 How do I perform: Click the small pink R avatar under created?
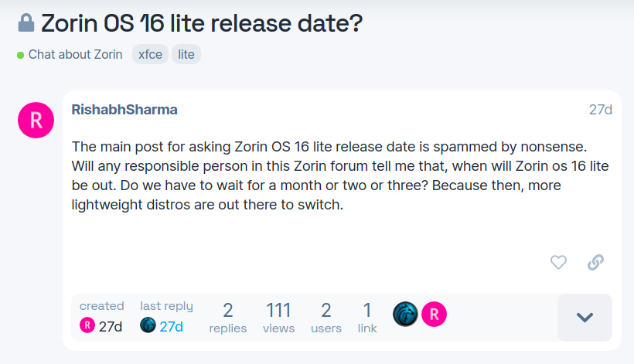[x=87, y=325]
